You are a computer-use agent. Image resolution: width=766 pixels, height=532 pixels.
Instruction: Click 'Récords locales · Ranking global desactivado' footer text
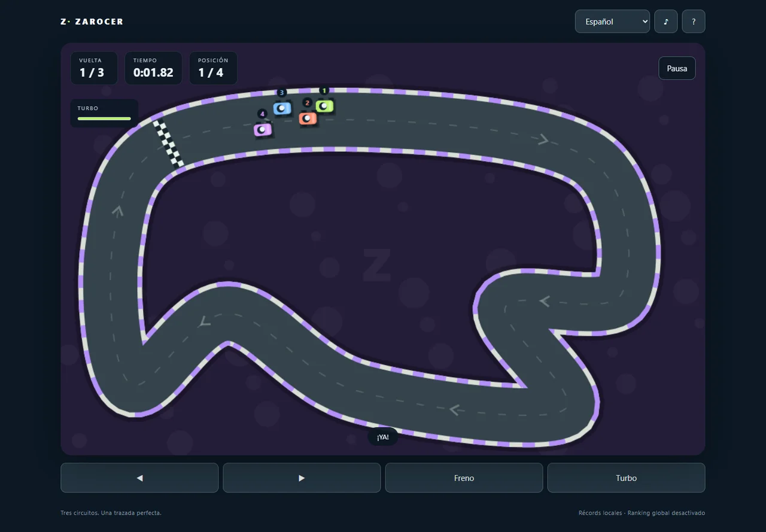point(642,513)
